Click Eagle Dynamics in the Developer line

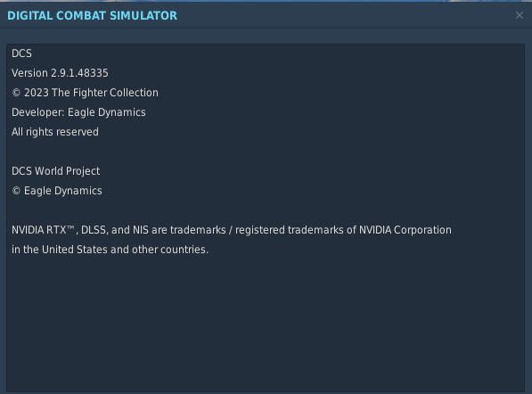[107, 112]
